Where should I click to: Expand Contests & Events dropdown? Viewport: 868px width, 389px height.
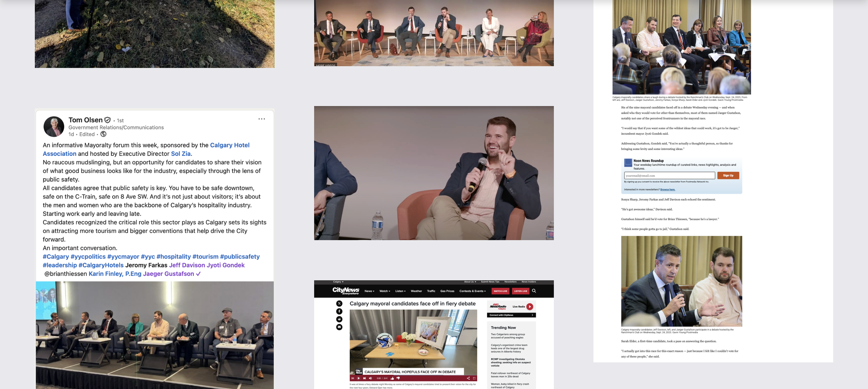pos(473,291)
